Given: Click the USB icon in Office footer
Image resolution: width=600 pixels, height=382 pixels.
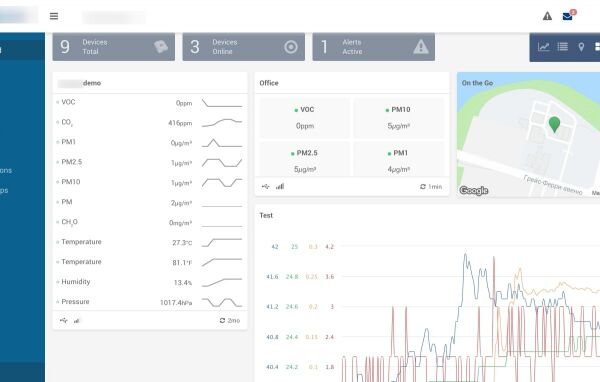Looking at the screenshot, I should click(x=266, y=186).
